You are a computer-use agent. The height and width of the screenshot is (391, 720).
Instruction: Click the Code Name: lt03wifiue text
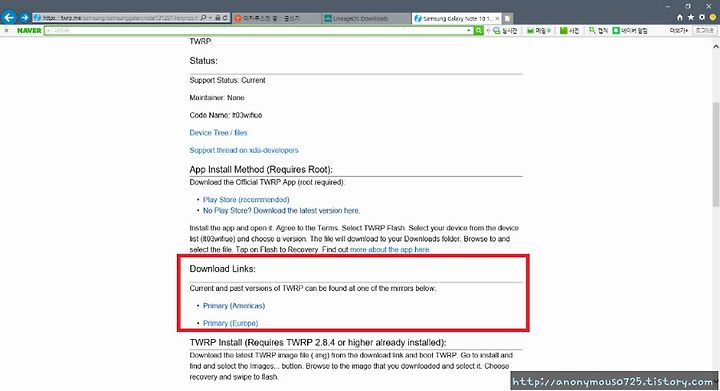point(225,115)
